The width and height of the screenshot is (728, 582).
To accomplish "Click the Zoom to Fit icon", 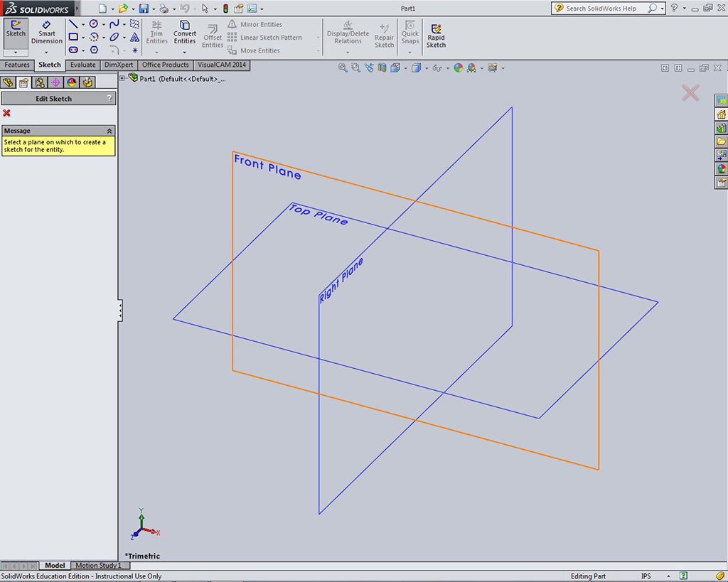I will pos(343,68).
